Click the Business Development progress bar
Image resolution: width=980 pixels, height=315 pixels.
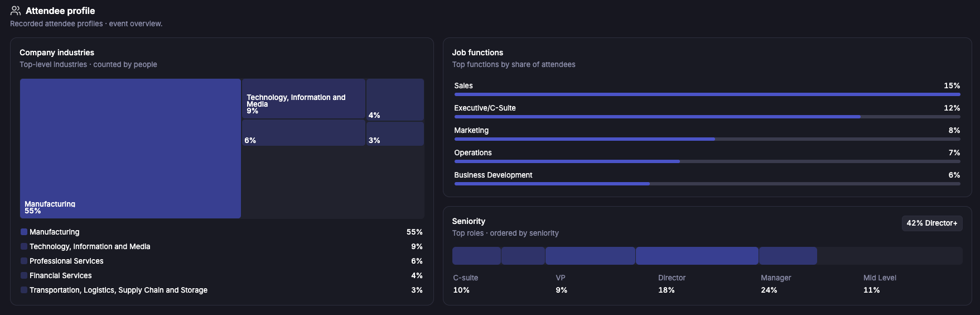707,184
